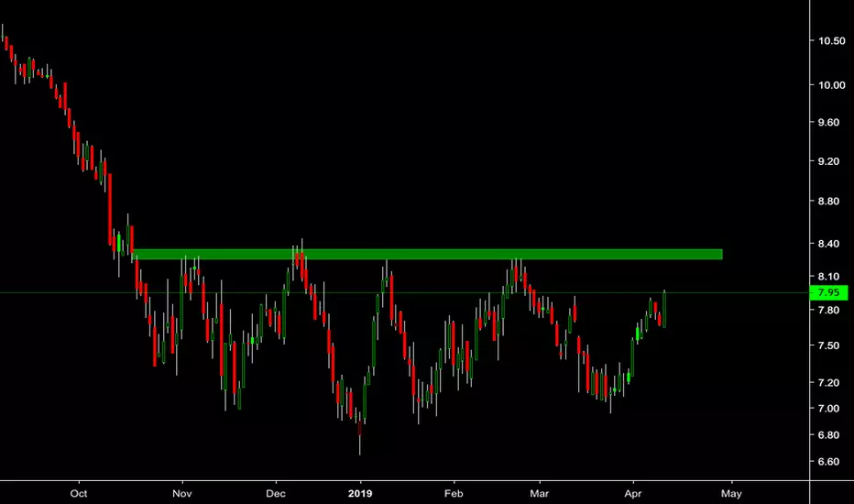
Task: Select the green resistance zone rectangle
Action: tap(427, 255)
